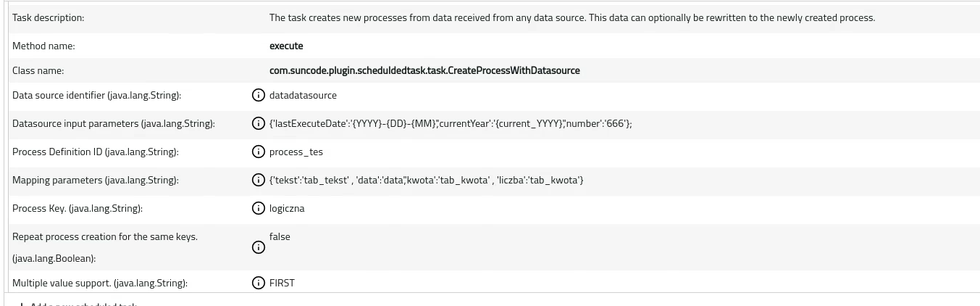Select the CreateProcessWithDatasource class name text
The width and height of the screenshot is (980, 306).
(424, 70)
